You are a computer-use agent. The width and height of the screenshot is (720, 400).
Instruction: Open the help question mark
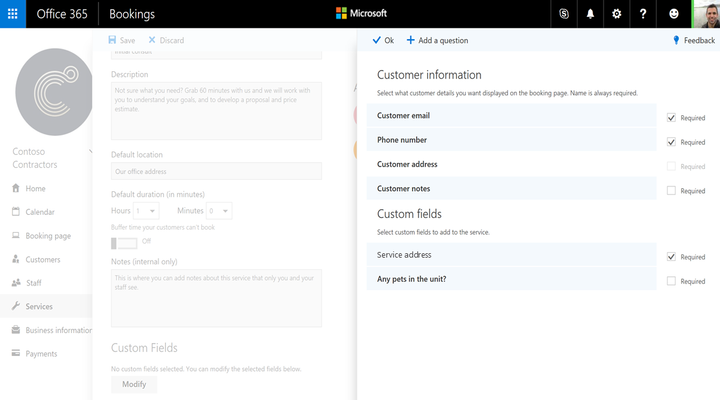(x=643, y=14)
